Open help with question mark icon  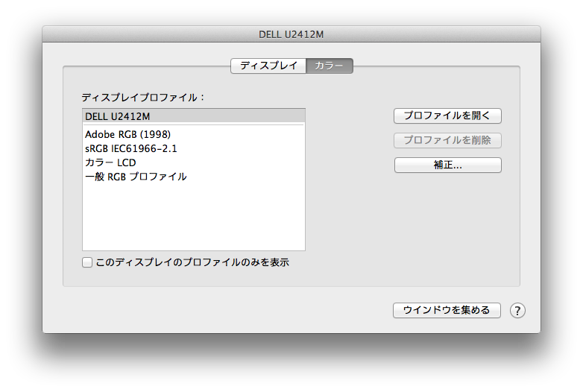[517, 310]
